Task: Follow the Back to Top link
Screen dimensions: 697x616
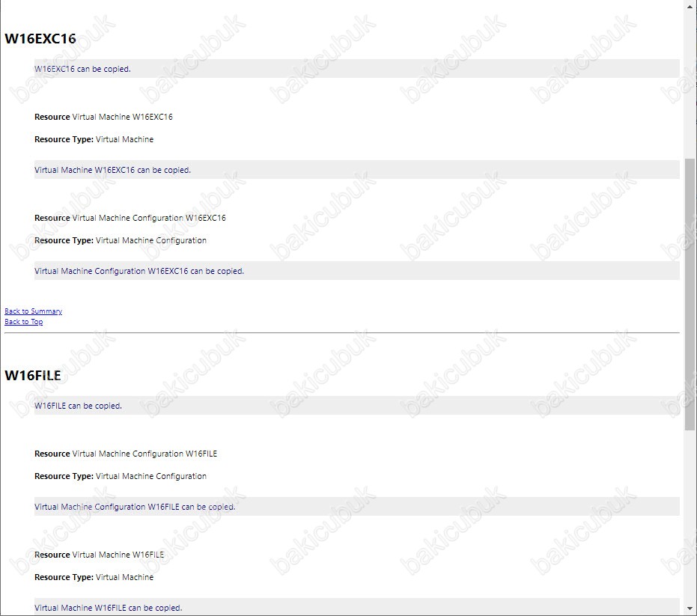Action: (x=23, y=322)
